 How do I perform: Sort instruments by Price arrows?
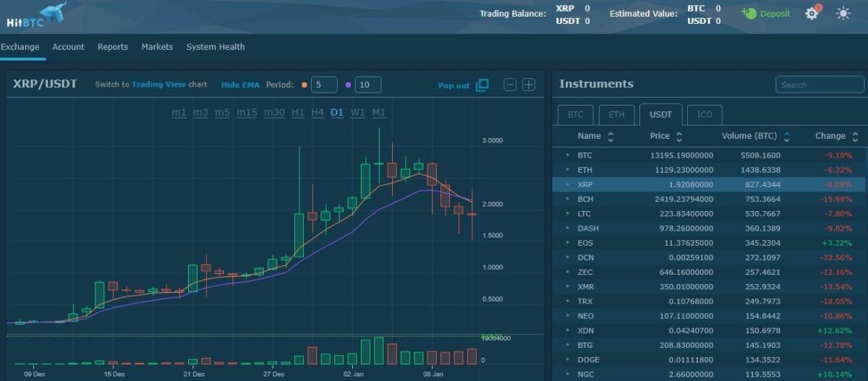[x=679, y=136]
